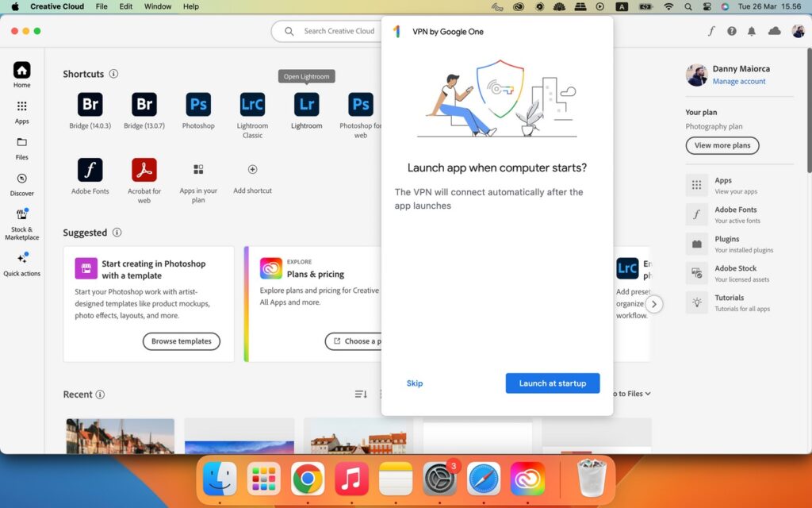
Task: Open the Discover sidebar section
Action: (x=21, y=184)
